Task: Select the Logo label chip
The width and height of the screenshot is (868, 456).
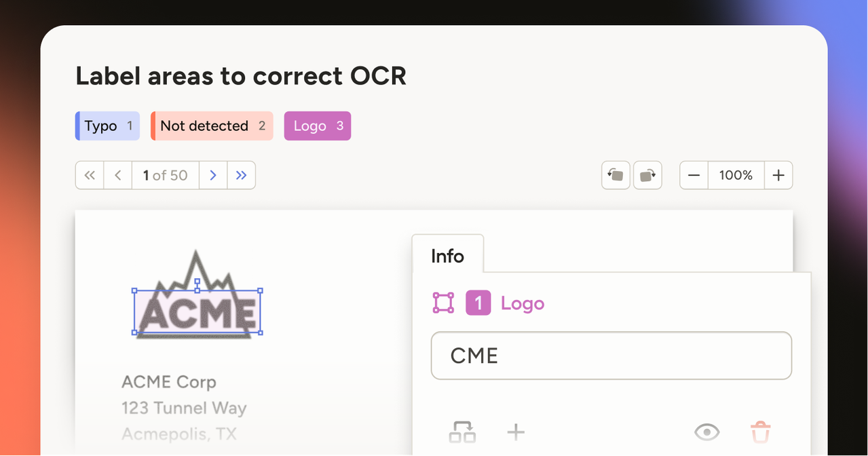Action: 317,126
